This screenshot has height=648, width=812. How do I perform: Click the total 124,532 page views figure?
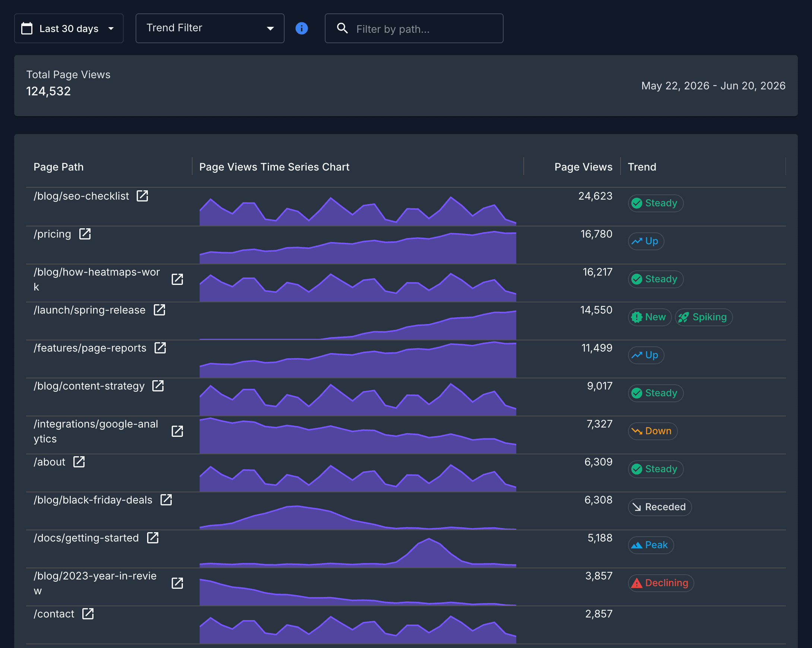[x=48, y=91]
